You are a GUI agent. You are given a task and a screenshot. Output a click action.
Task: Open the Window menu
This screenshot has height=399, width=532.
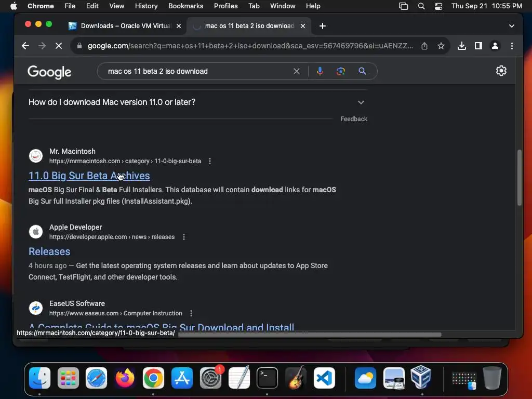pos(283,6)
